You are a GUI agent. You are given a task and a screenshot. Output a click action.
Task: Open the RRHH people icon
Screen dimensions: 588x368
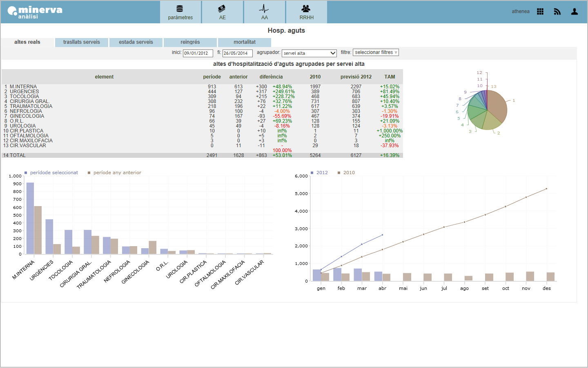[x=306, y=9]
